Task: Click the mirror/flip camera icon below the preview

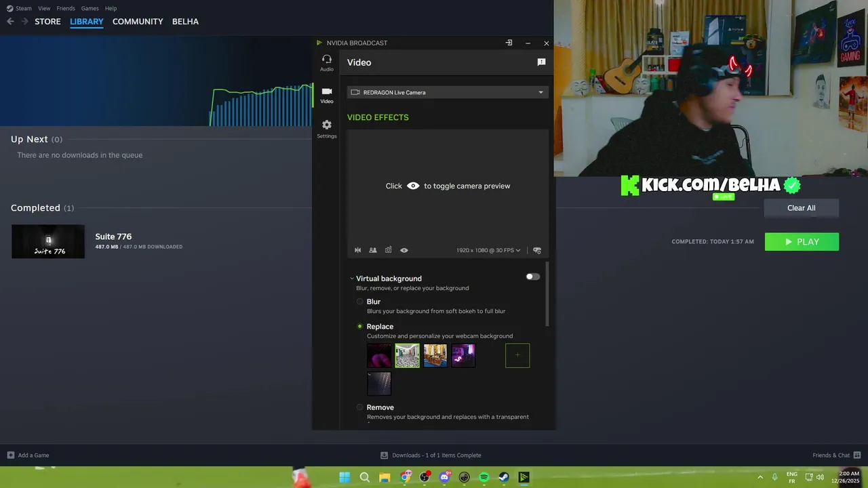Action: click(x=358, y=250)
